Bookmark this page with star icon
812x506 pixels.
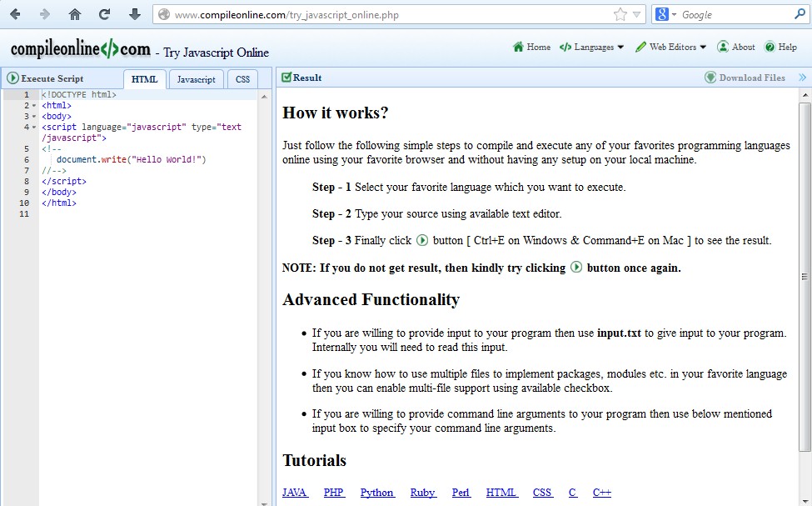[x=620, y=14]
